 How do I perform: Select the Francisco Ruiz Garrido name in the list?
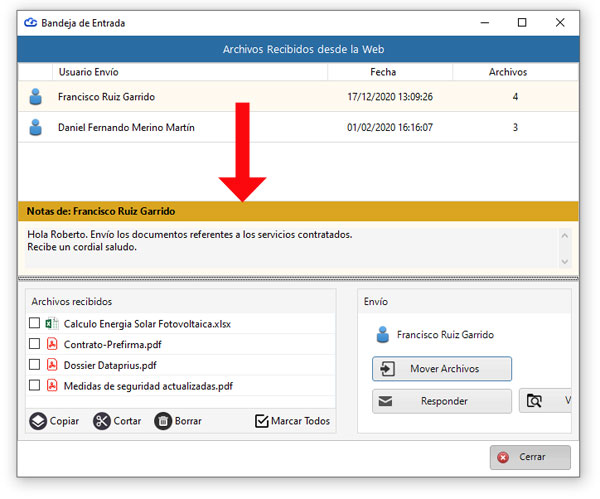[x=106, y=97]
